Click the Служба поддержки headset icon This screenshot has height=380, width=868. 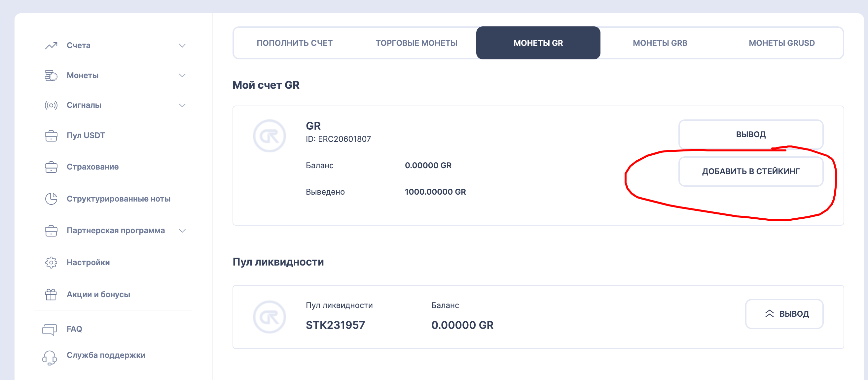coord(50,358)
